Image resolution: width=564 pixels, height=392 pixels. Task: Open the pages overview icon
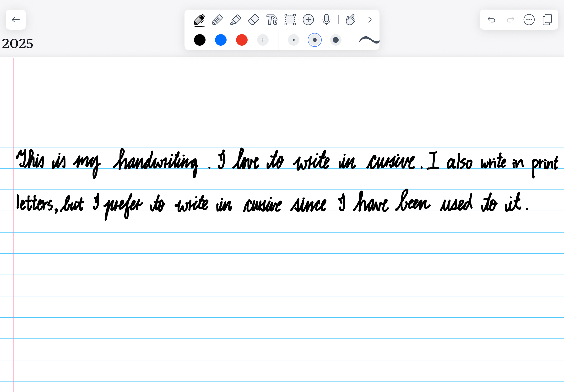(x=547, y=20)
